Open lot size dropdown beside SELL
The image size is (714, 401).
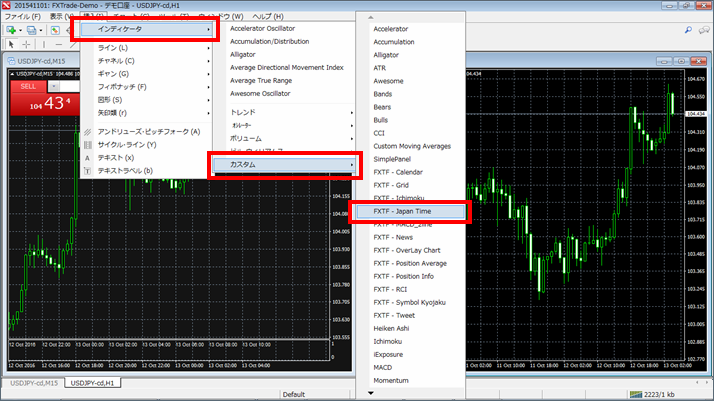click(x=54, y=86)
